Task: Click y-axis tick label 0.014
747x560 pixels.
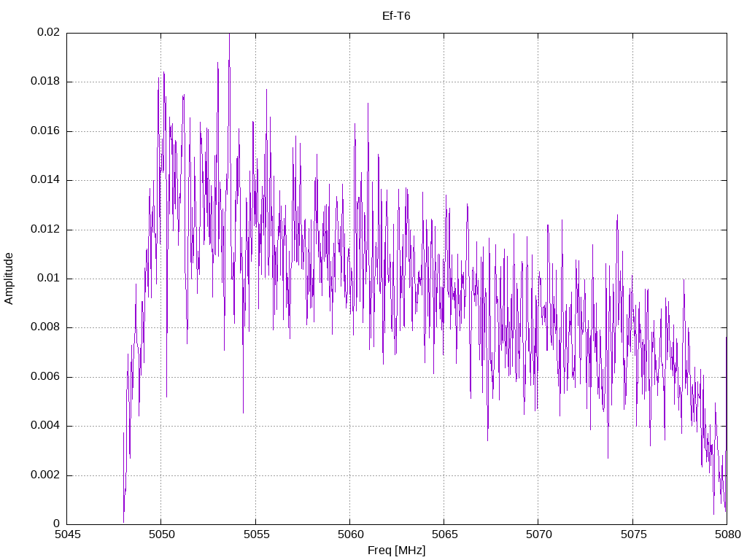Action: click(x=45, y=179)
